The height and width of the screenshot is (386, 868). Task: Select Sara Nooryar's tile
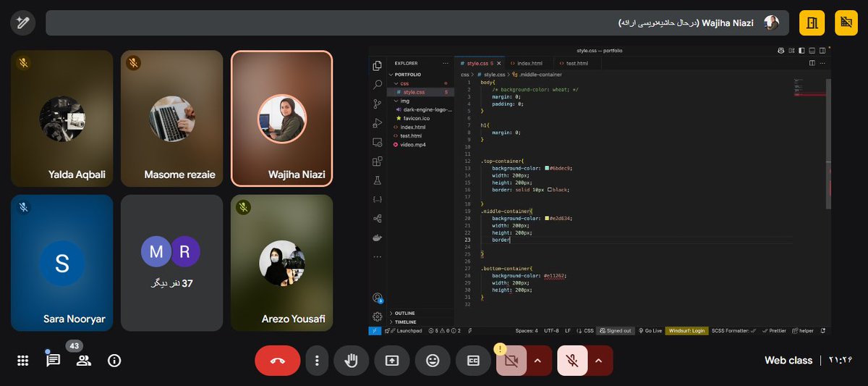[x=62, y=263]
